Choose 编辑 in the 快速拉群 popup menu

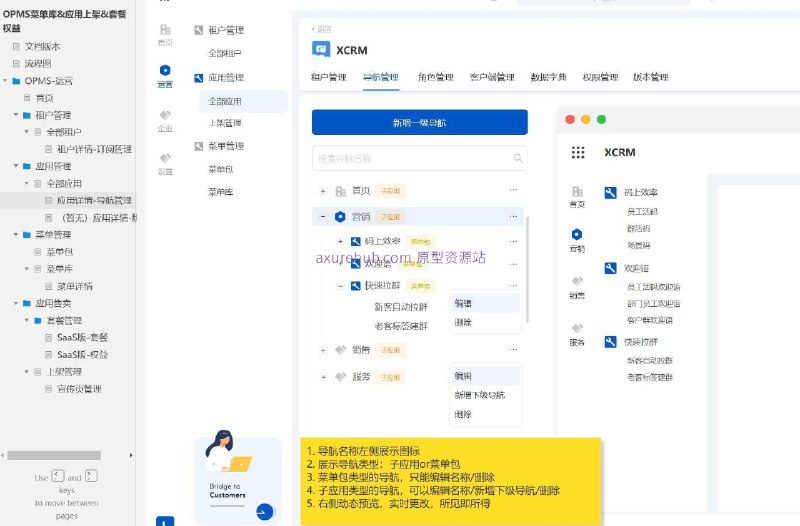pyautogui.click(x=485, y=303)
